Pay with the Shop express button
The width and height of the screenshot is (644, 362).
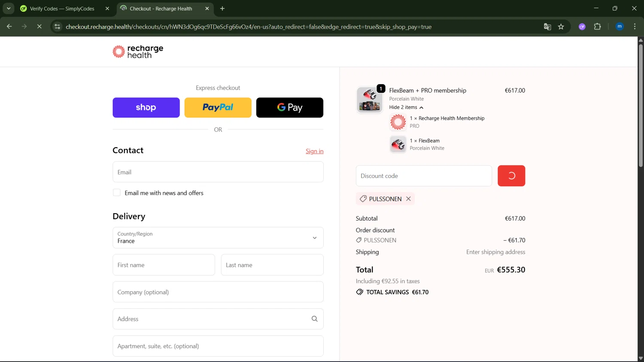(x=146, y=107)
